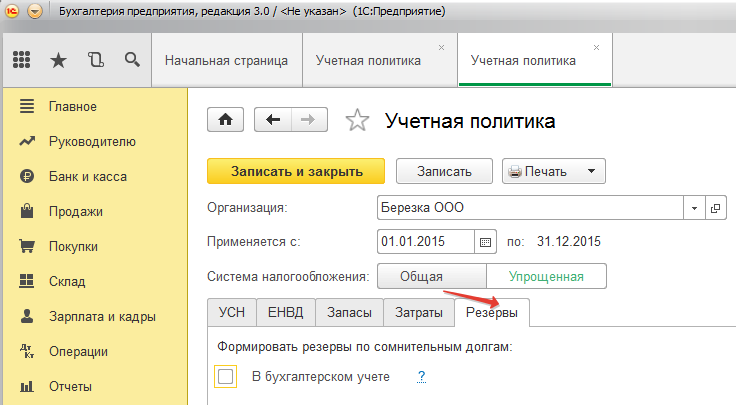Click the Записать button
736x405 pixels.
(445, 171)
